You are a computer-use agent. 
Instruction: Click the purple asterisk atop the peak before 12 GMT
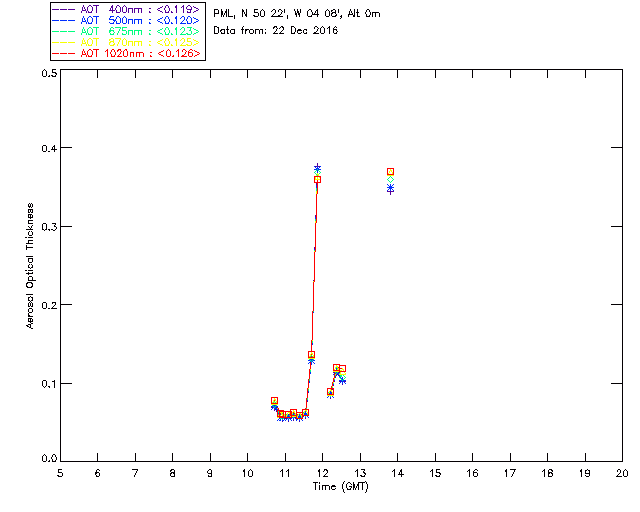318,167
